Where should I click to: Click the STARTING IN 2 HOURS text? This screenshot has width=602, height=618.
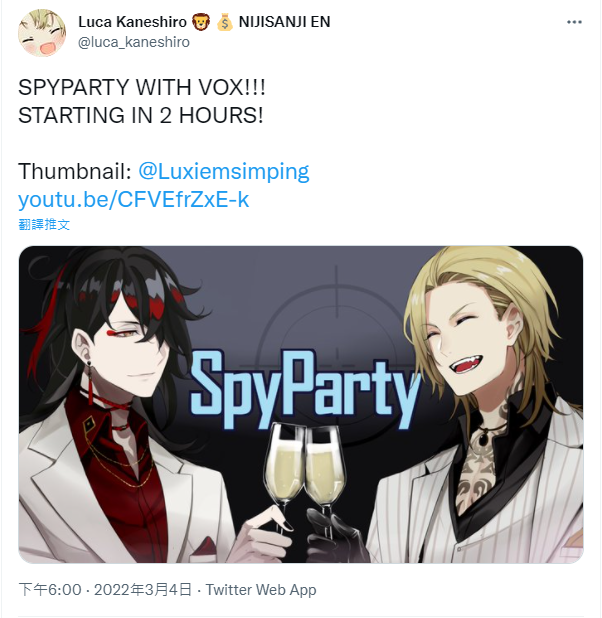141,115
